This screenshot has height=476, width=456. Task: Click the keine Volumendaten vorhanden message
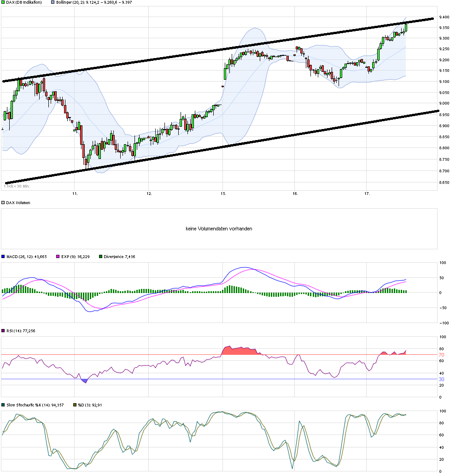(219, 228)
